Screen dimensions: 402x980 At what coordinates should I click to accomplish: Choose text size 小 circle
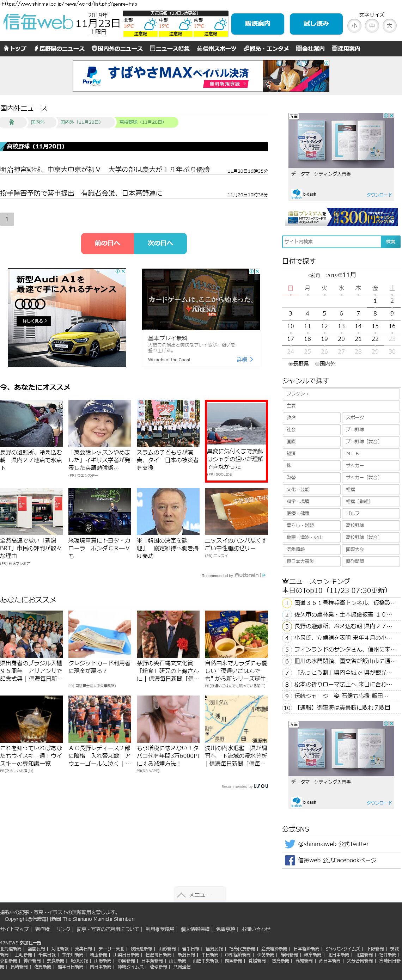(x=354, y=26)
